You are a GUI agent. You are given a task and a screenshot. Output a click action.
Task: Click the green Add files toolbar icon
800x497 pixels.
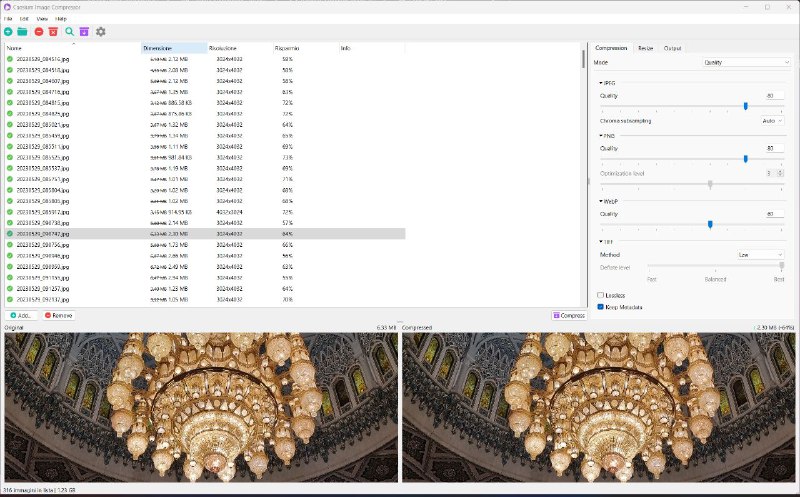coord(8,32)
